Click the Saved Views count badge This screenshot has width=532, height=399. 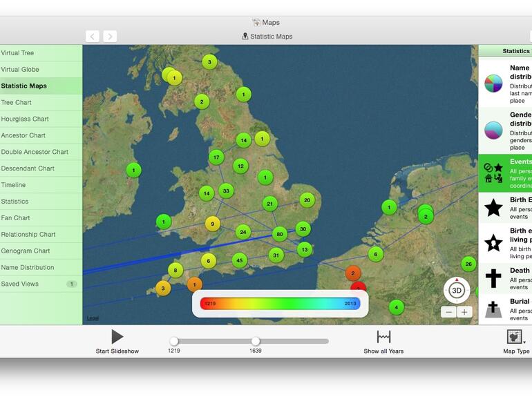(72, 284)
